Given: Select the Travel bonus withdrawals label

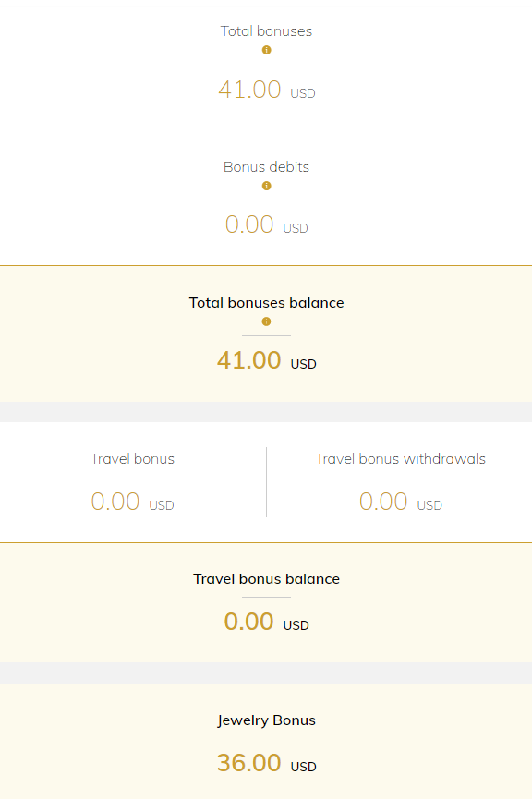Looking at the screenshot, I should pyautogui.click(x=401, y=459).
